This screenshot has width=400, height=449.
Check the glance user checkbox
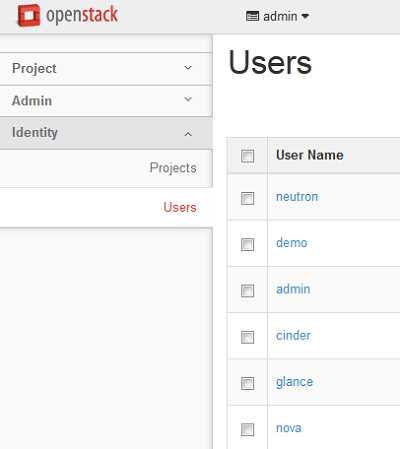[x=247, y=383]
